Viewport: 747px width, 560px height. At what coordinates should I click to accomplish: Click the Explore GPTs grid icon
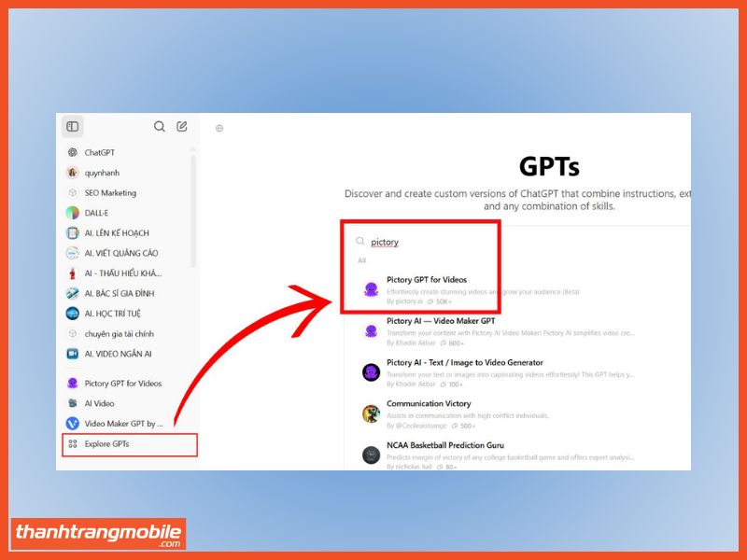click(73, 444)
